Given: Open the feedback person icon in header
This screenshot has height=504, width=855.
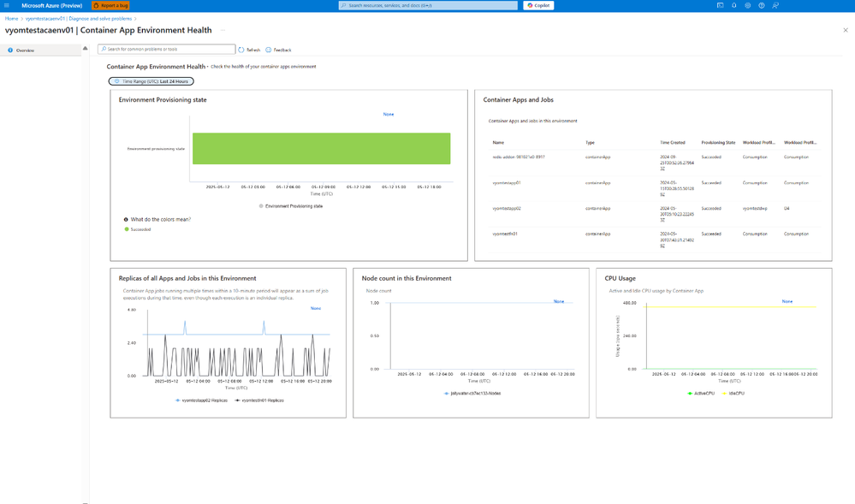Looking at the screenshot, I should tap(775, 5).
